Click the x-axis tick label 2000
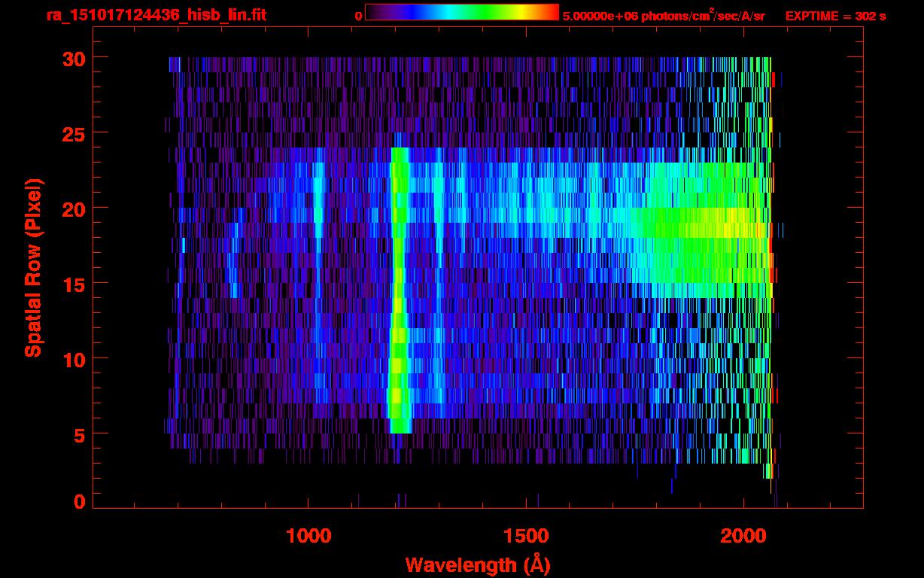This screenshot has width=924, height=578. tap(743, 536)
